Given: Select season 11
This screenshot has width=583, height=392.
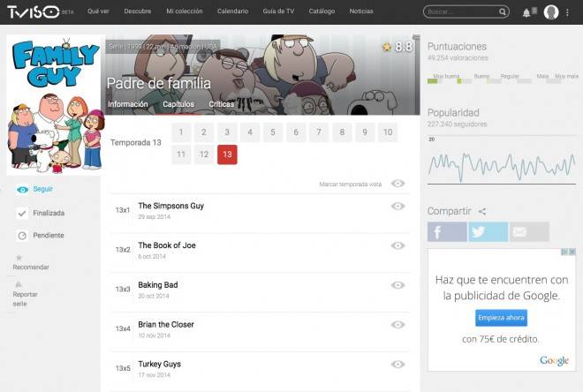Looking at the screenshot, I should 181,155.
